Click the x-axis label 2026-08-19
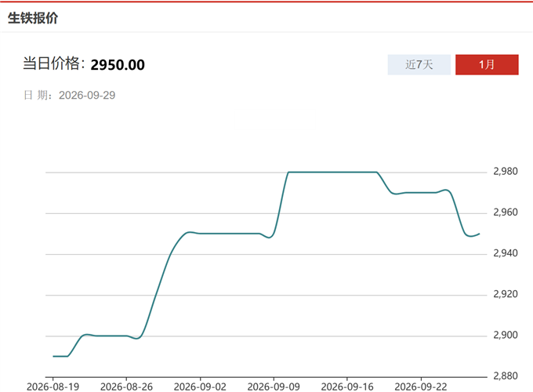The height and width of the screenshot is (392, 533). (53, 387)
